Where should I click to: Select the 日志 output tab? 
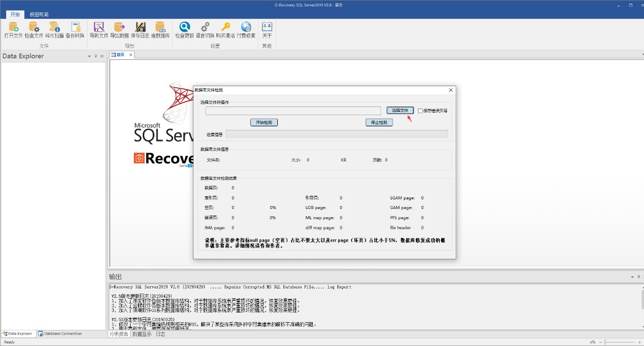point(160,334)
